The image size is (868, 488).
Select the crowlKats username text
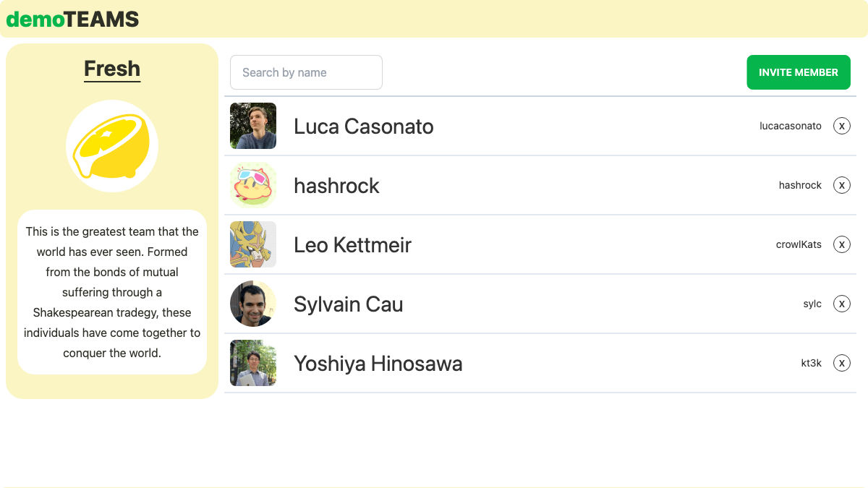tap(799, 244)
